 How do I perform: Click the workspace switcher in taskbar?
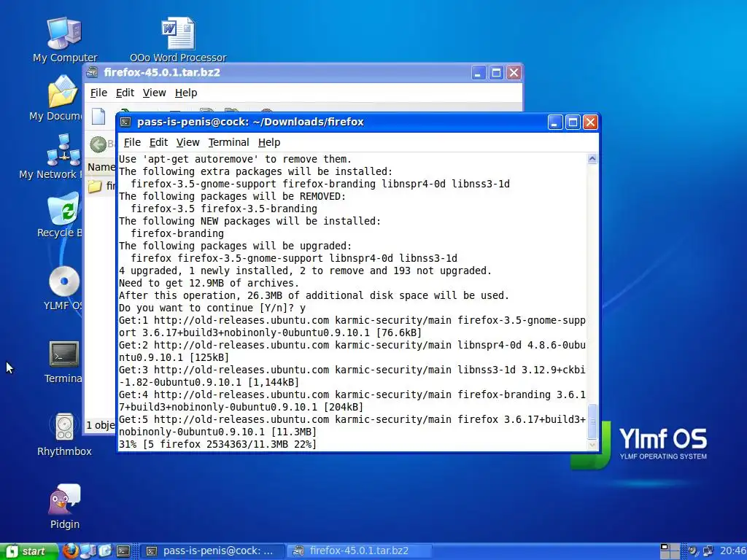tap(670, 551)
